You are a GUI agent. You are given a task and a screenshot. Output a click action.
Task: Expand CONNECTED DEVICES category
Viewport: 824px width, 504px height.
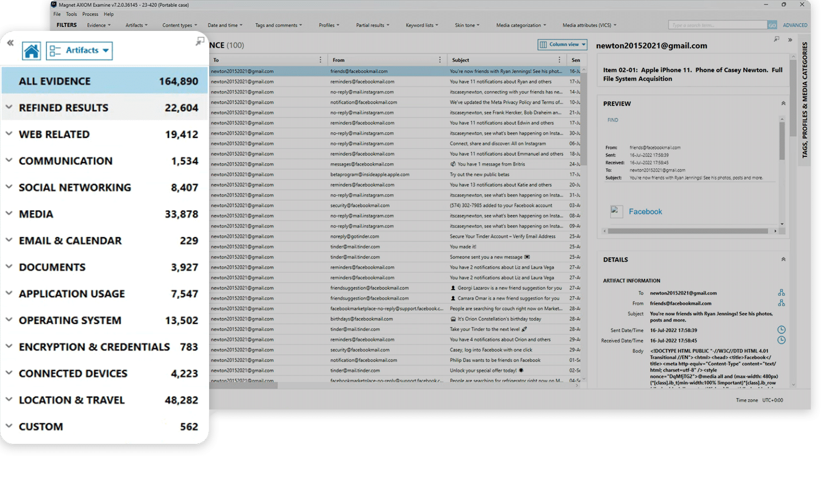pyautogui.click(x=9, y=372)
